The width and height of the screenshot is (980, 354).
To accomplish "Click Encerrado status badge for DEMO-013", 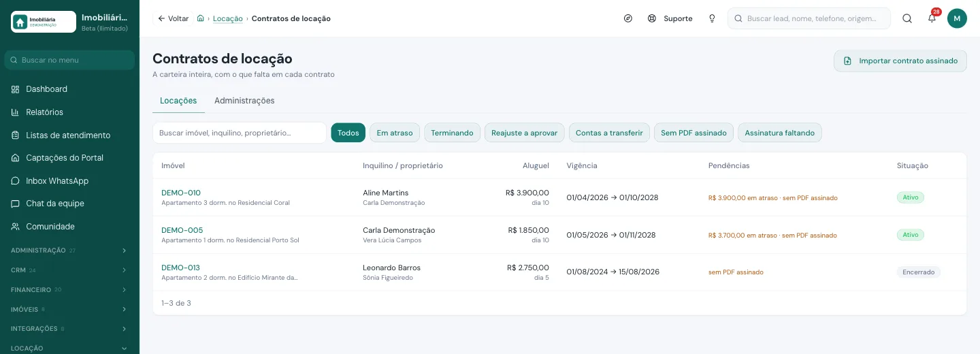I will (x=919, y=272).
